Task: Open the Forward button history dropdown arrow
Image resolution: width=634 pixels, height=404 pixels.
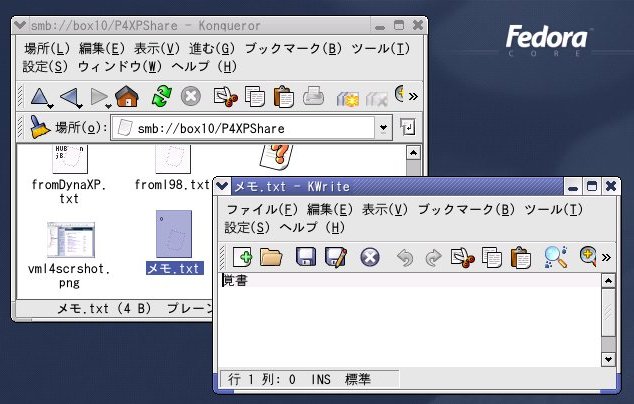Action: point(108,106)
